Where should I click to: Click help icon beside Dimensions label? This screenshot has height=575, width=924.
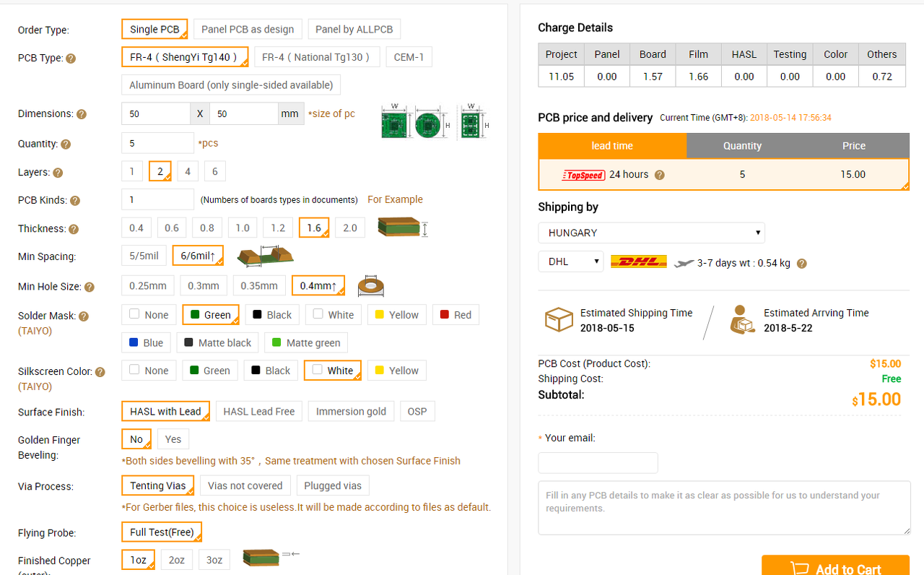point(82,114)
